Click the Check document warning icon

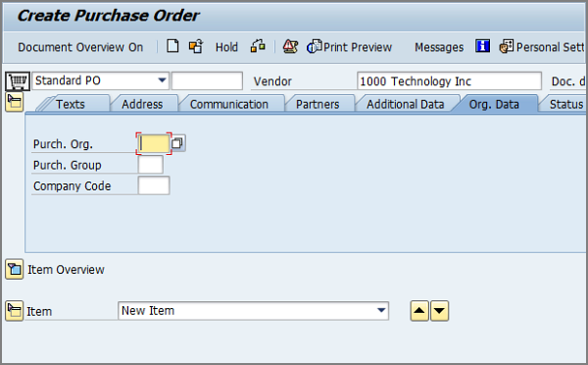pyautogui.click(x=290, y=46)
